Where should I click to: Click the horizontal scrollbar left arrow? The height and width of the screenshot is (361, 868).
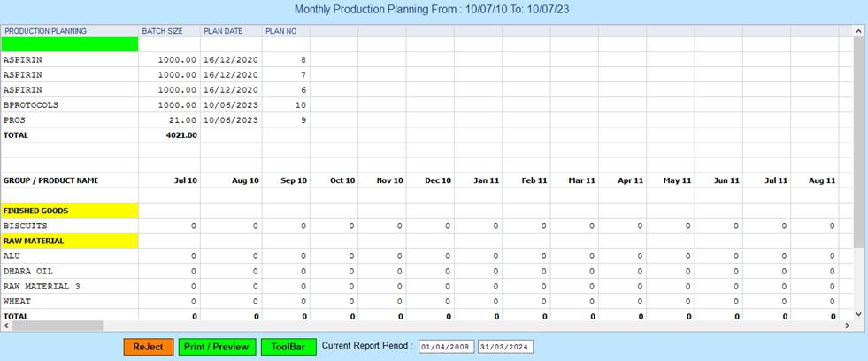(x=7, y=326)
